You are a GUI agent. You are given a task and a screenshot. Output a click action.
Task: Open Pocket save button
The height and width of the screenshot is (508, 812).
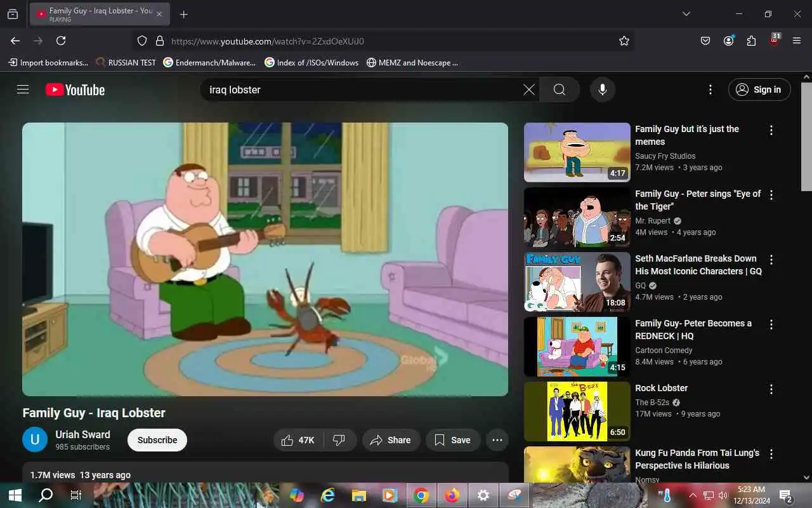click(x=705, y=41)
